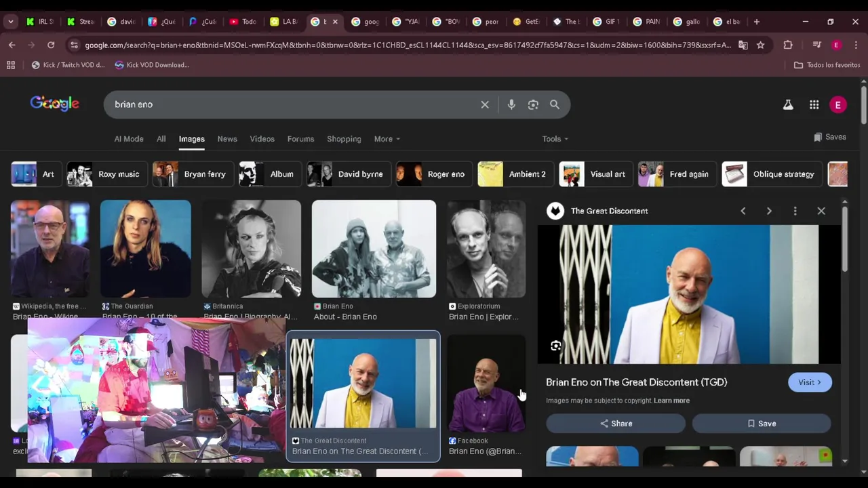Filter images by Roger eno chip
Viewport: 868px width, 488px height.
point(434,174)
